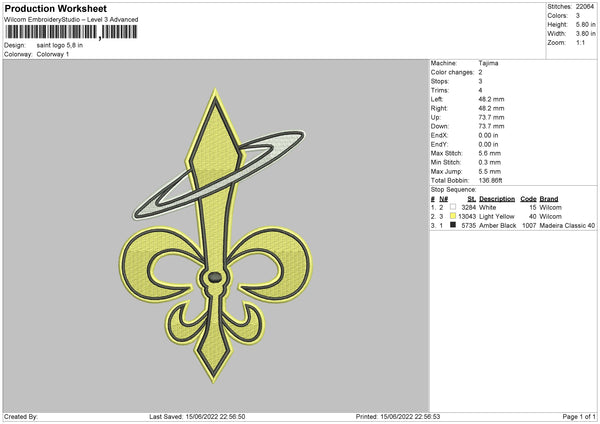Click the Max Stitch value '5.6 mm'
The width and height of the screenshot is (600, 424).
click(x=489, y=153)
